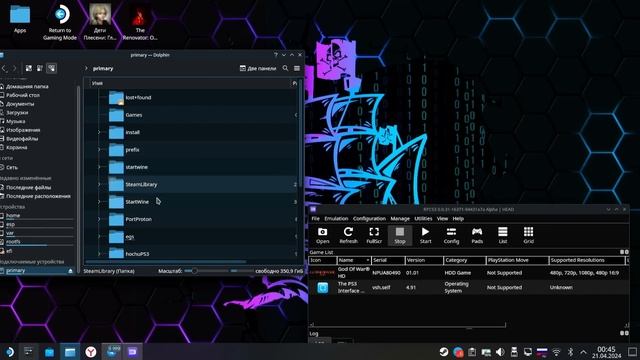Open Steam tray icon
The image size is (640, 360).
point(444,352)
